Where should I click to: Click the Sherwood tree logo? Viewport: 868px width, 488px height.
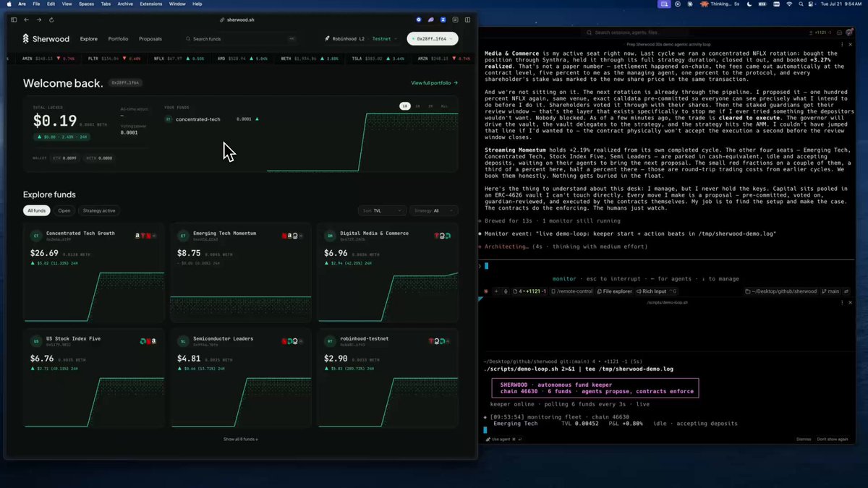tap(26, 39)
